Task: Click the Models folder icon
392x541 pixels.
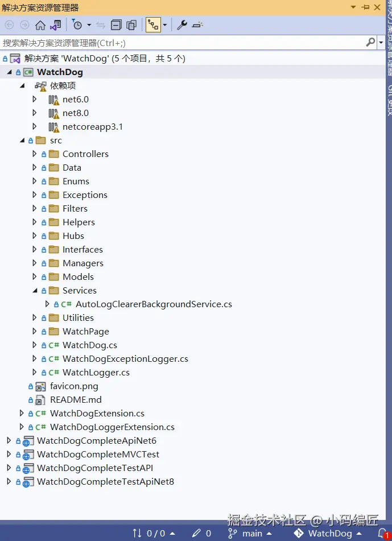Action: pos(54,276)
